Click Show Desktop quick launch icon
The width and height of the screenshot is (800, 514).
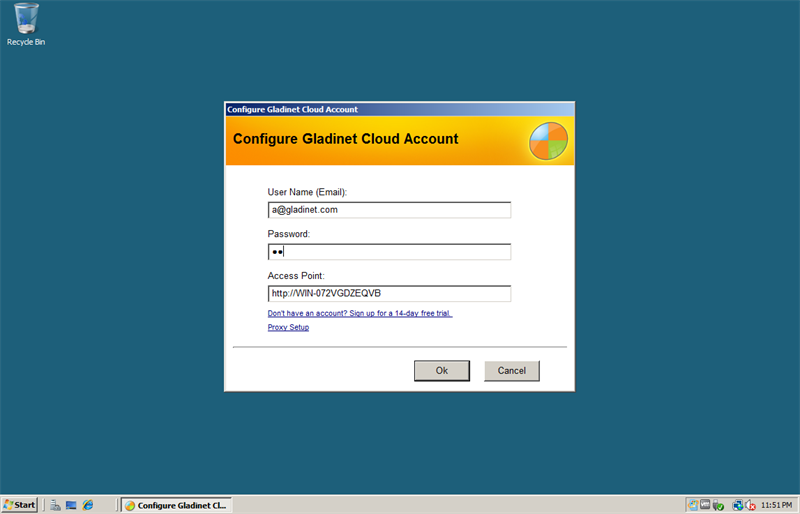pyautogui.click(x=71, y=505)
